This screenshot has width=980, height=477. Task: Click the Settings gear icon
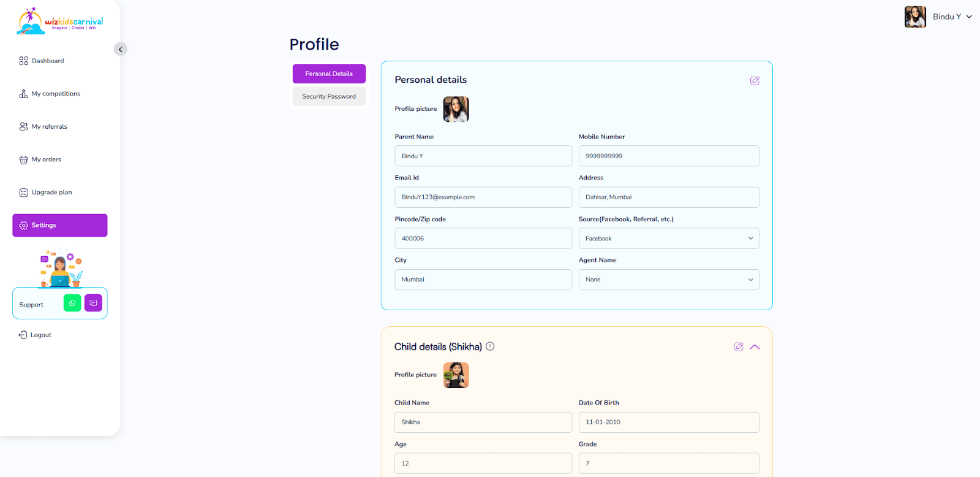[23, 225]
